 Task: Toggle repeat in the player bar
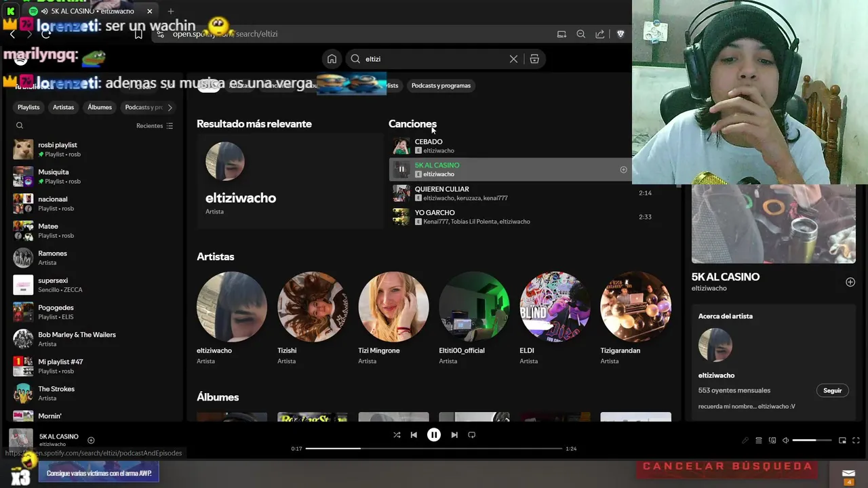point(472,435)
